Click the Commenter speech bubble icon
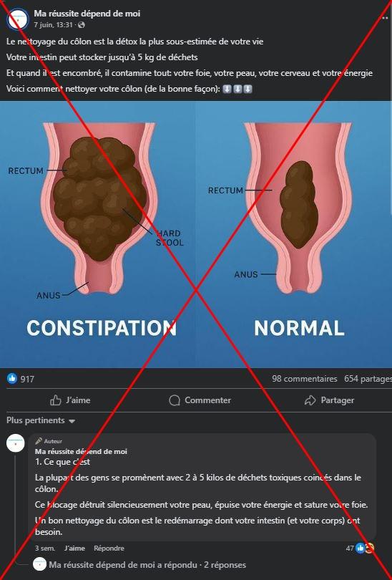This screenshot has height=580, width=392. [x=175, y=400]
